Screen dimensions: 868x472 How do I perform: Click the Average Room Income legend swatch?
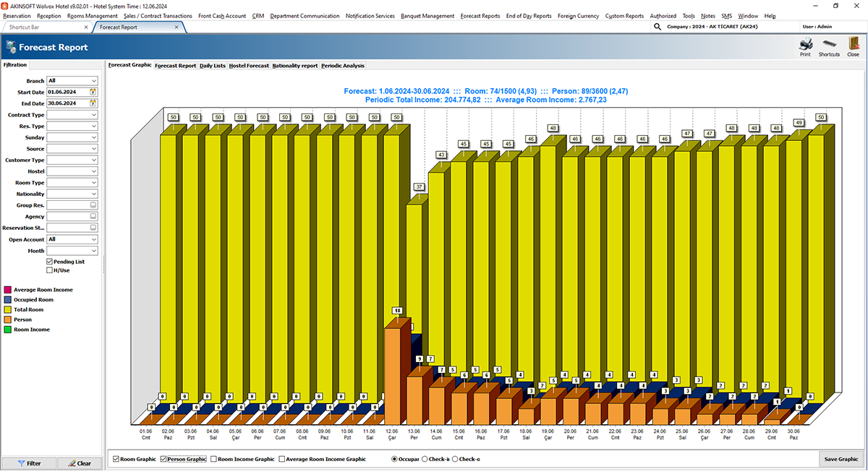7,290
